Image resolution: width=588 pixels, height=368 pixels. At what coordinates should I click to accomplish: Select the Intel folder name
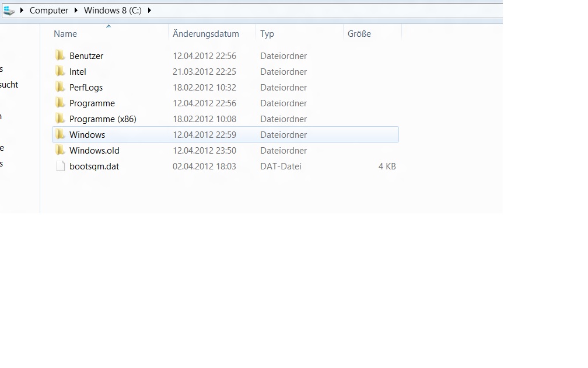(x=78, y=72)
